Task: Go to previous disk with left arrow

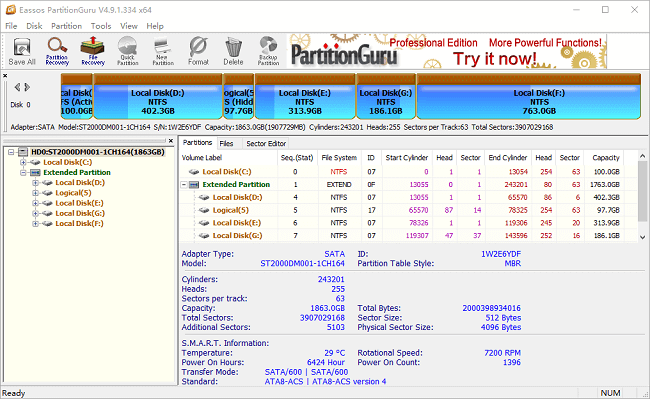Action: tap(17, 87)
